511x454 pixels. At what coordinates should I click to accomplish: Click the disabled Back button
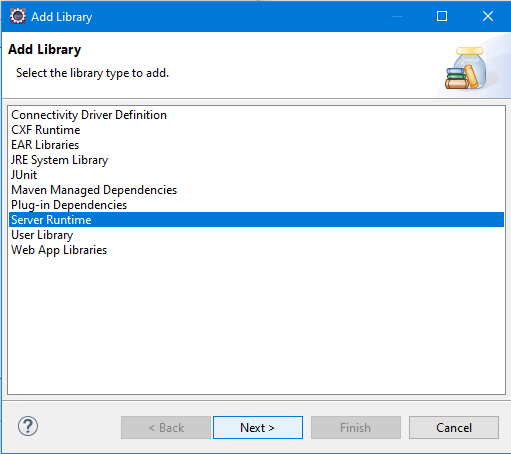(x=166, y=427)
